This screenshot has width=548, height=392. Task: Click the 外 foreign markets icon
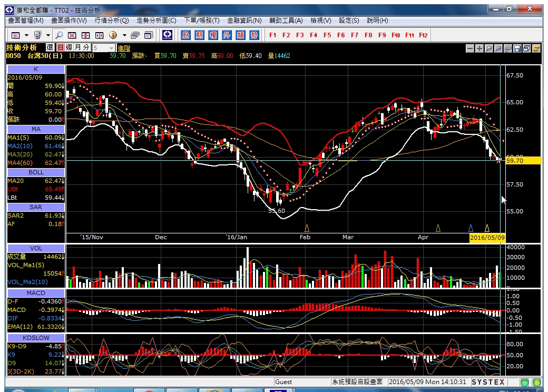coord(227,35)
